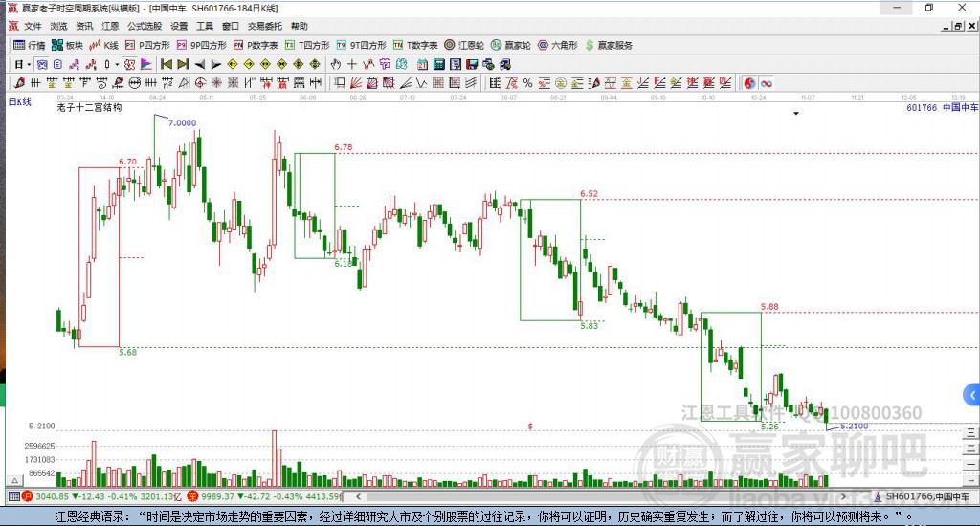Restore the inner document window
Viewport: 980px width, 526px height.
click(x=958, y=26)
